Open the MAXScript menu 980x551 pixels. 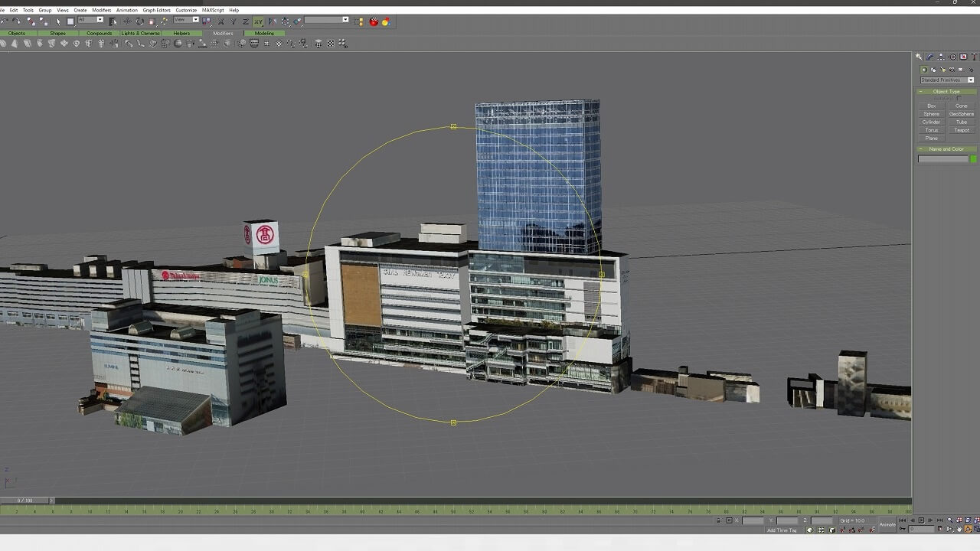pyautogui.click(x=213, y=10)
